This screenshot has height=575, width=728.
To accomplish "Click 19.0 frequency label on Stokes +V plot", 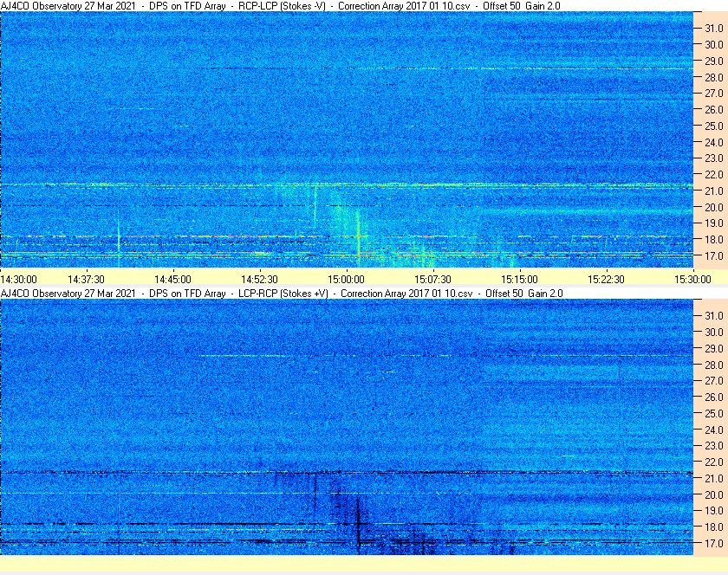I will pos(714,511).
